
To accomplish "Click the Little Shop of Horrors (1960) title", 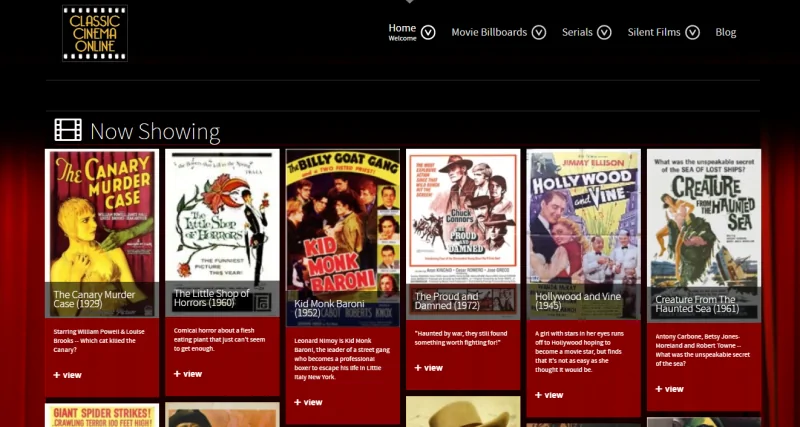I will [x=211, y=298].
